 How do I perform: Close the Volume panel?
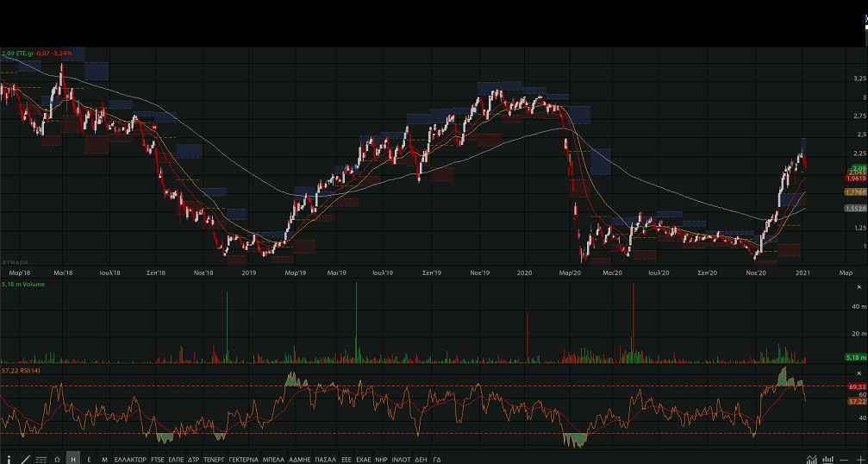858,287
